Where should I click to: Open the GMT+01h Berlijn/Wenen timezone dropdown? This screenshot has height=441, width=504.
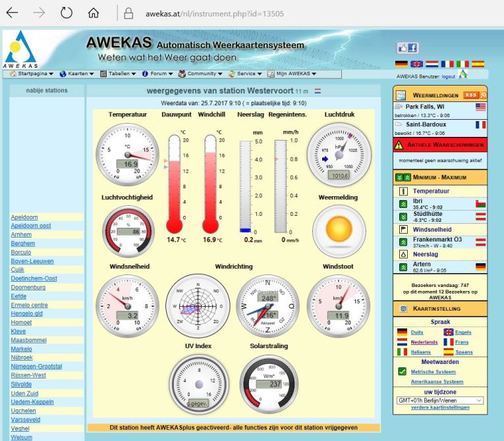tap(439, 401)
